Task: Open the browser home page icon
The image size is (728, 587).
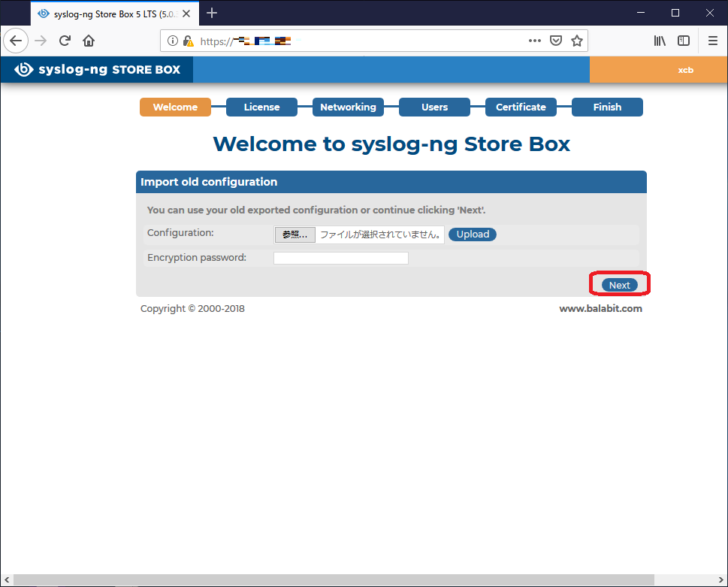Action: pos(89,41)
